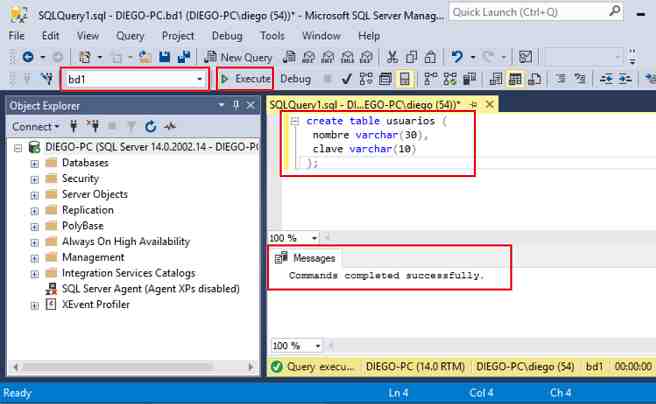Select the SQLQuery1.sql editor tab
Screen dimensions: 656x404
pos(364,104)
